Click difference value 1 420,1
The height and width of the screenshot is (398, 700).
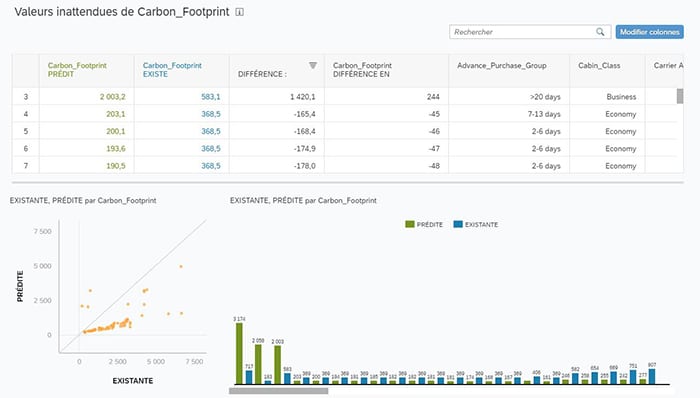[303, 97]
